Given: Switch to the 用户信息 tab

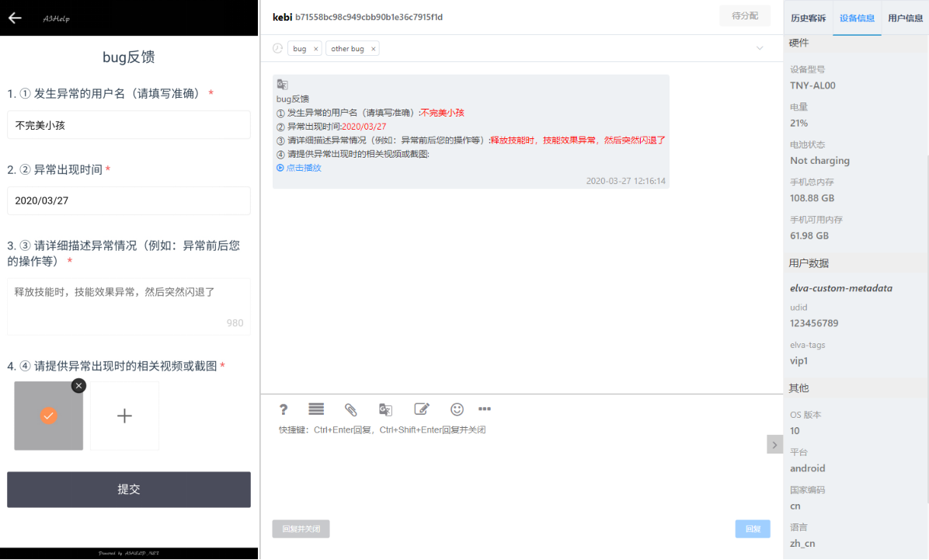Looking at the screenshot, I should click(905, 19).
